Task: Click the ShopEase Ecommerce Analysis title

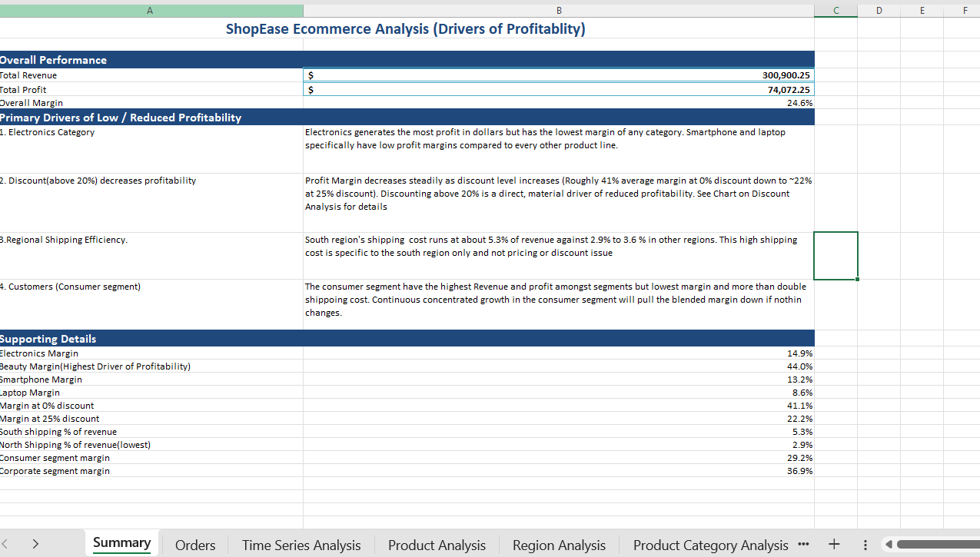Action: tap(406, 29)
